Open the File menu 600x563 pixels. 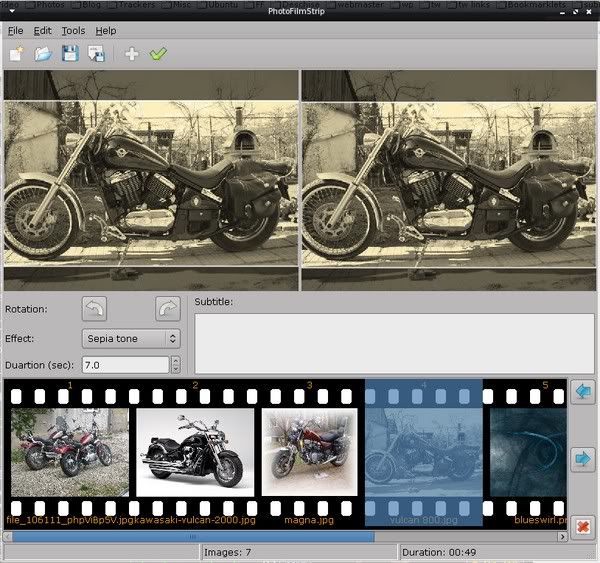point(15,31)
